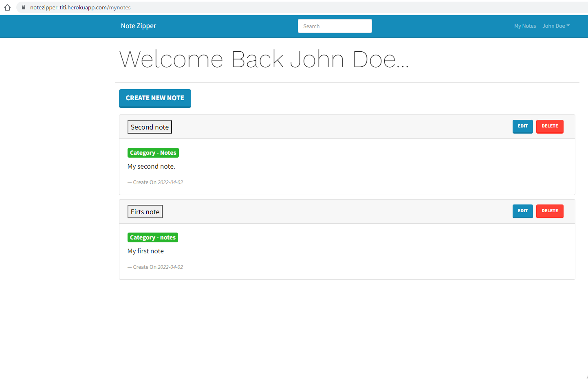Click the Search input field
588x380 pixels.
pos(335,26)
